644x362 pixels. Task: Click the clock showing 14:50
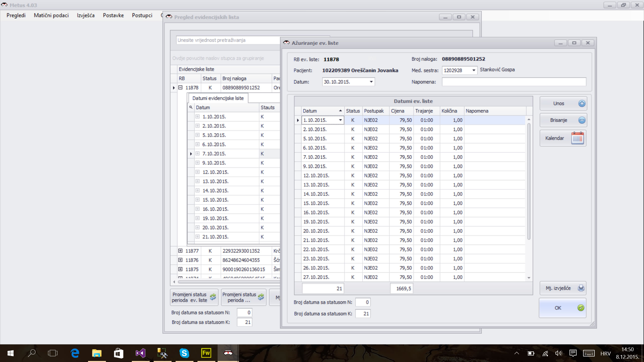[627, 349]
